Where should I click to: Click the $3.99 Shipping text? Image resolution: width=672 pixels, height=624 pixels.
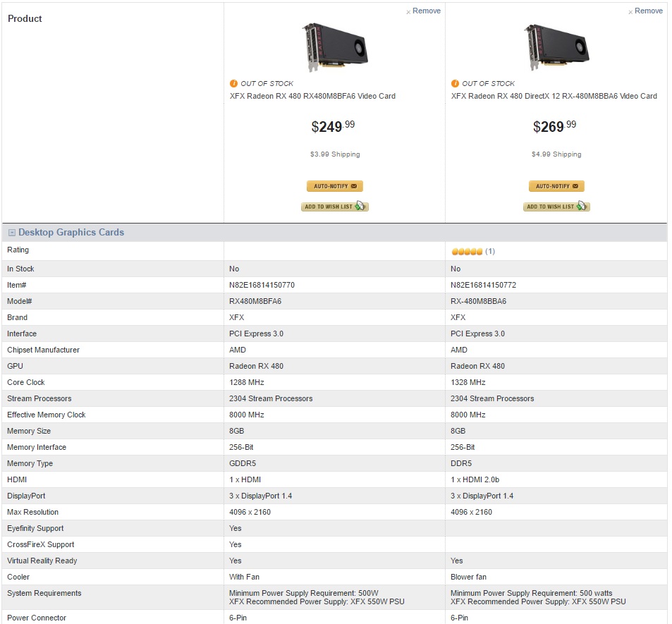(x=335, y=154)
